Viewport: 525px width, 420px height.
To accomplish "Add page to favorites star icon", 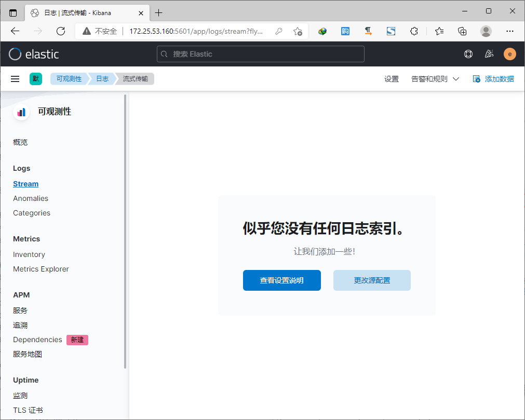I will [x=298, y=31].
